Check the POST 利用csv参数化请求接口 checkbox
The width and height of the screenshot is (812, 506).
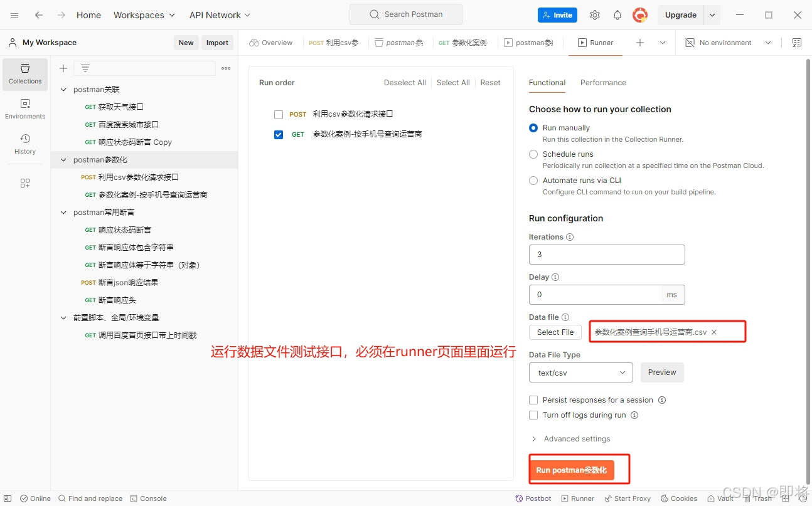(279, 115)
